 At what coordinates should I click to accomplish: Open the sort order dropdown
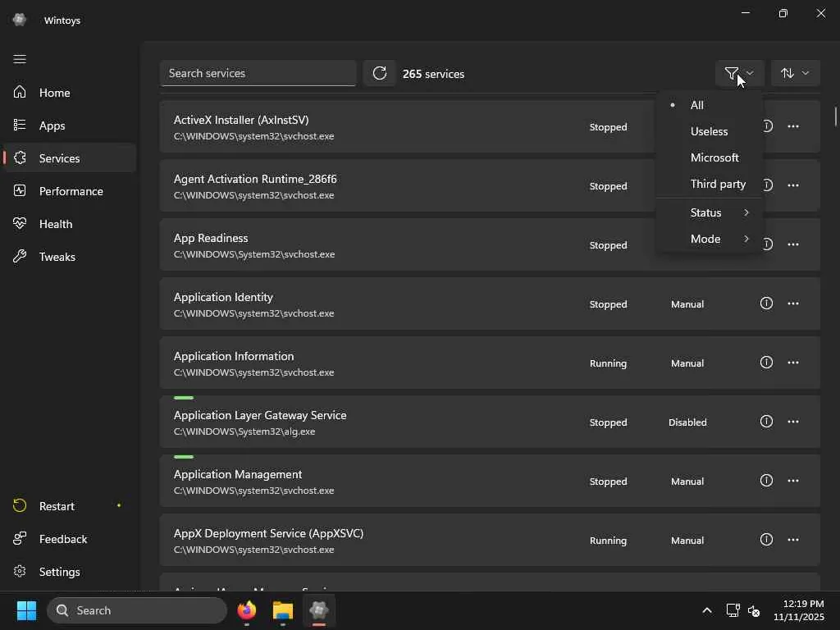(795, 74)
